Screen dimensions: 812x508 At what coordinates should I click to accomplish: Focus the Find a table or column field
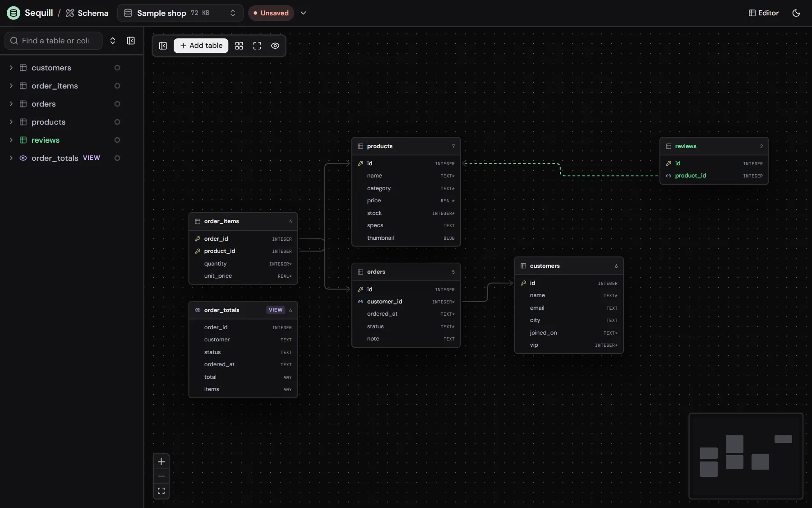53,41
